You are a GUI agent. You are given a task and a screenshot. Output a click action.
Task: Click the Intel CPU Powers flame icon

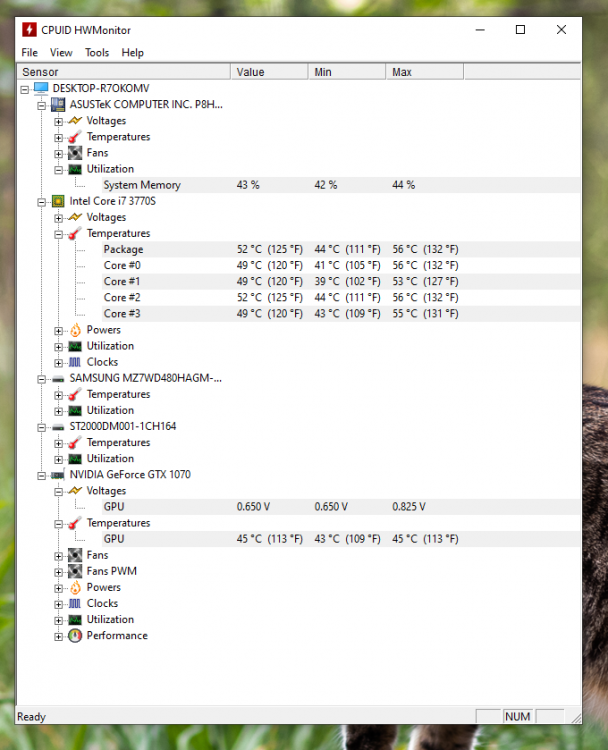75,330
